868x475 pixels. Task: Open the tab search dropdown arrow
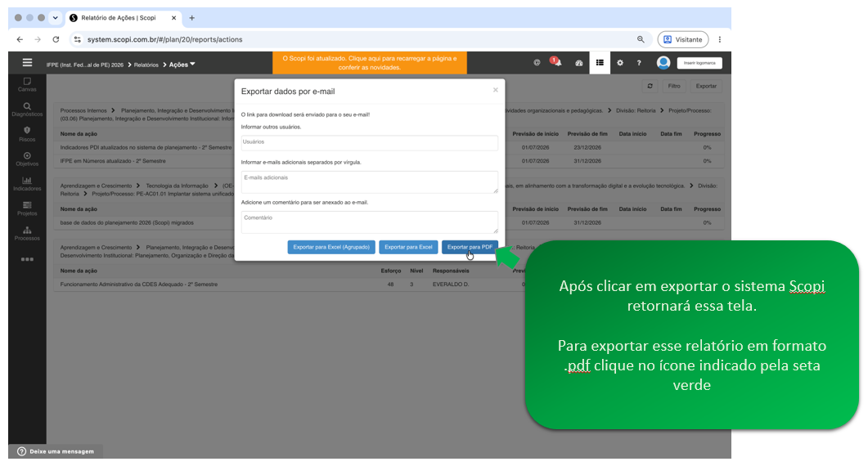(x=56, y=18)
